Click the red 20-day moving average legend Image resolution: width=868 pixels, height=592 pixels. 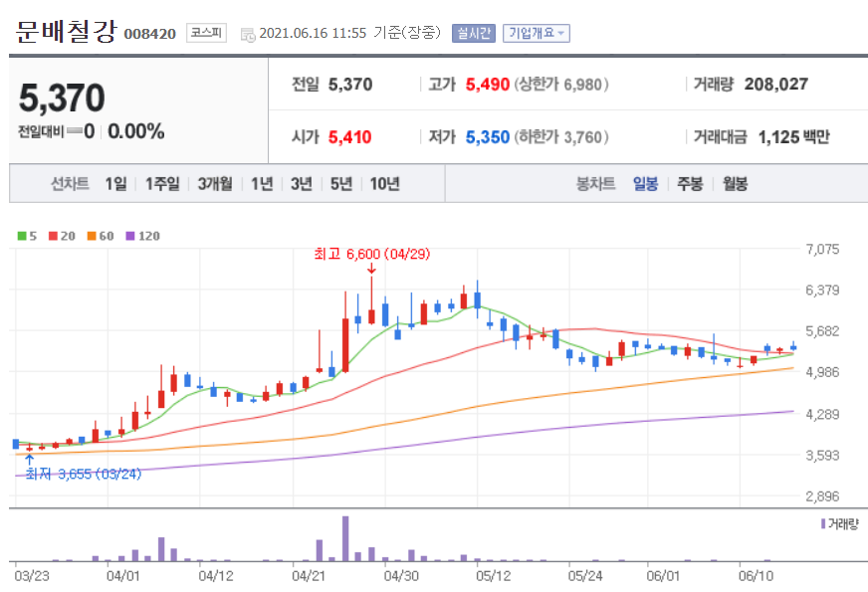(x=62, y=236)
